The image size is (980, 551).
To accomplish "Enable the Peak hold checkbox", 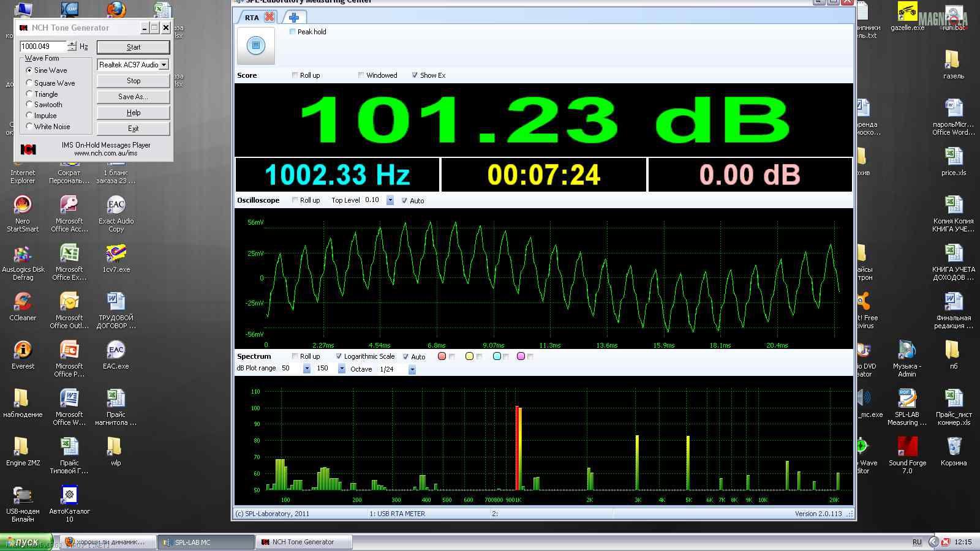I will point(292,32).
